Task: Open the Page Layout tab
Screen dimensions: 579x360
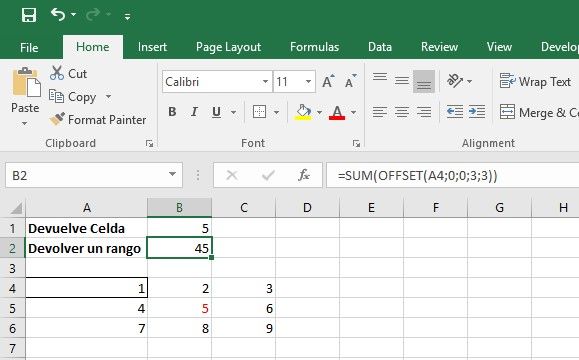Action: (x=228, y=47)
